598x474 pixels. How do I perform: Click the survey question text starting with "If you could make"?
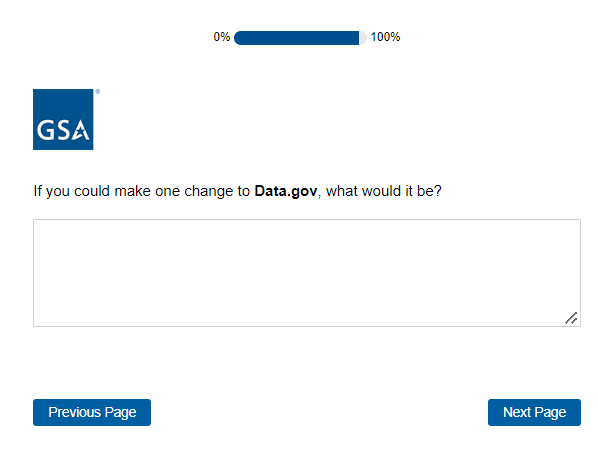point(238,191)
